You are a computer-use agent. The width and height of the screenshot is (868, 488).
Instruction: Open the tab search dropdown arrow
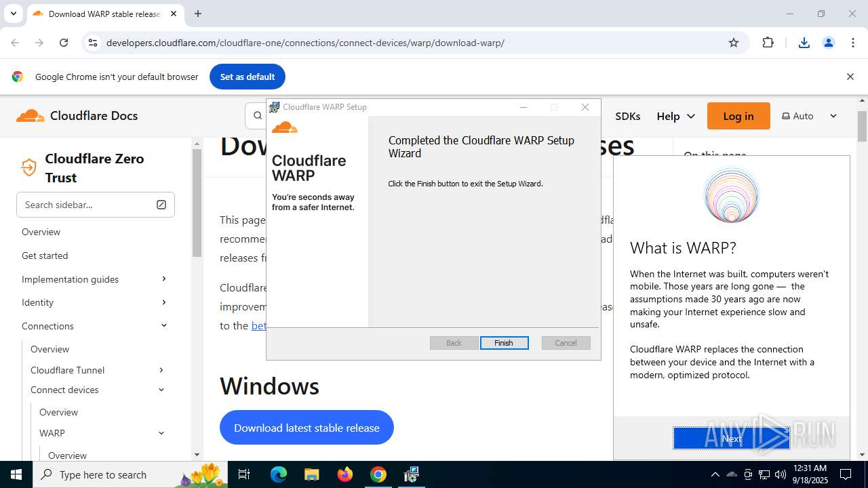[13, 14]
